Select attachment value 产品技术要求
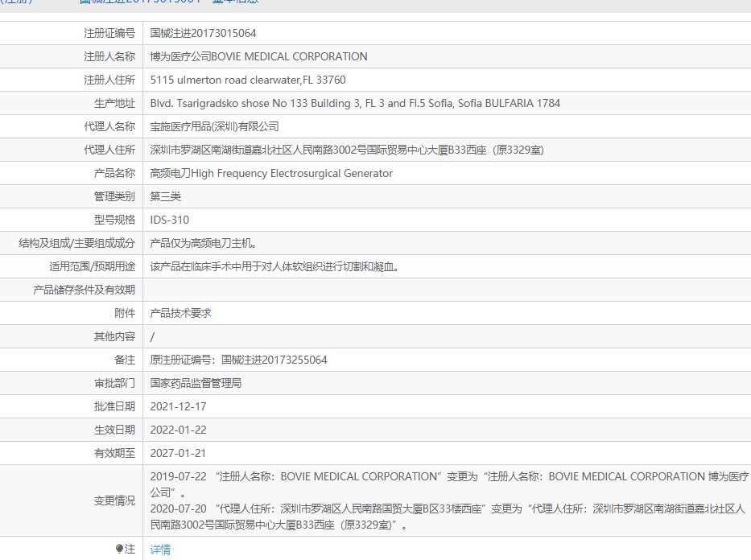This screenshot has height=560, width=751. click(180, 314)
